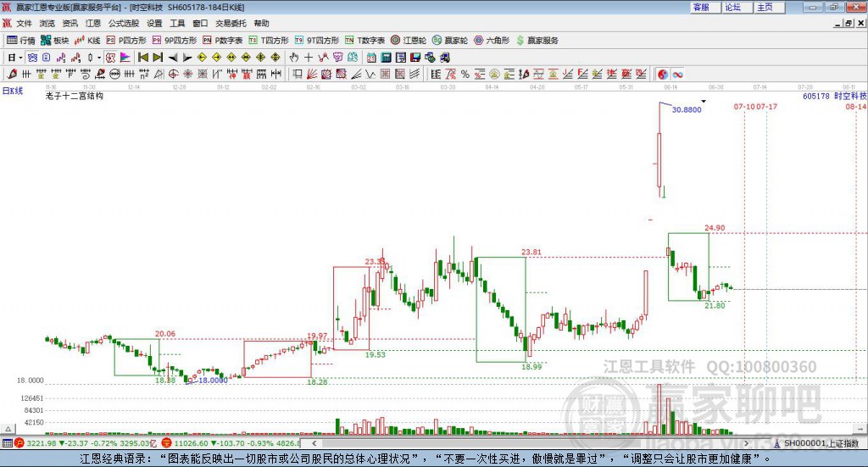Viewport: 868px width, 467px height.
Task: Open the small triangle dropdown above chart
Action: point(704,101)
